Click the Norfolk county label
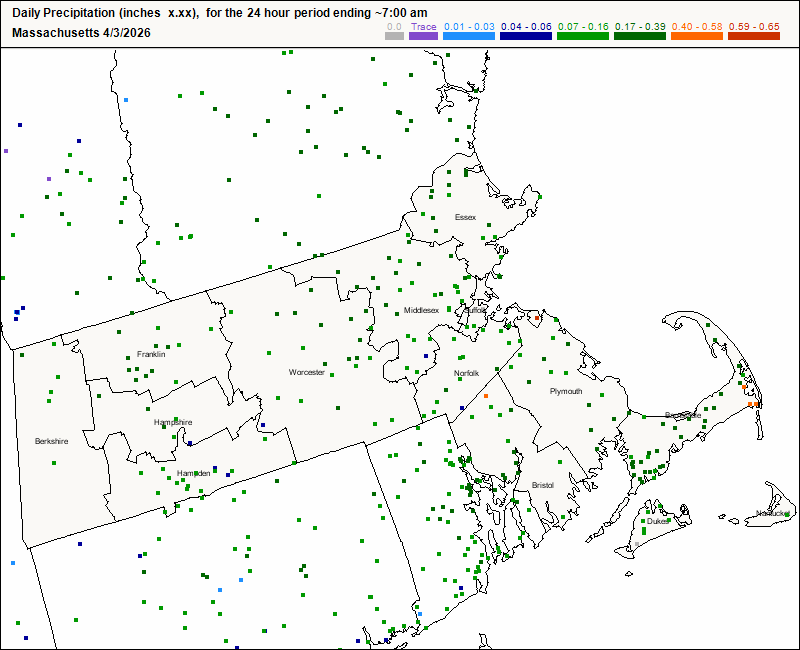The width and height of the screenshot is (800, 650). tap(467, 373)
